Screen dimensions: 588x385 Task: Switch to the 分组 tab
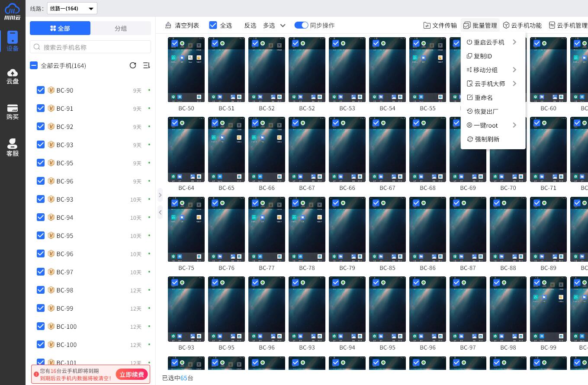121,28
